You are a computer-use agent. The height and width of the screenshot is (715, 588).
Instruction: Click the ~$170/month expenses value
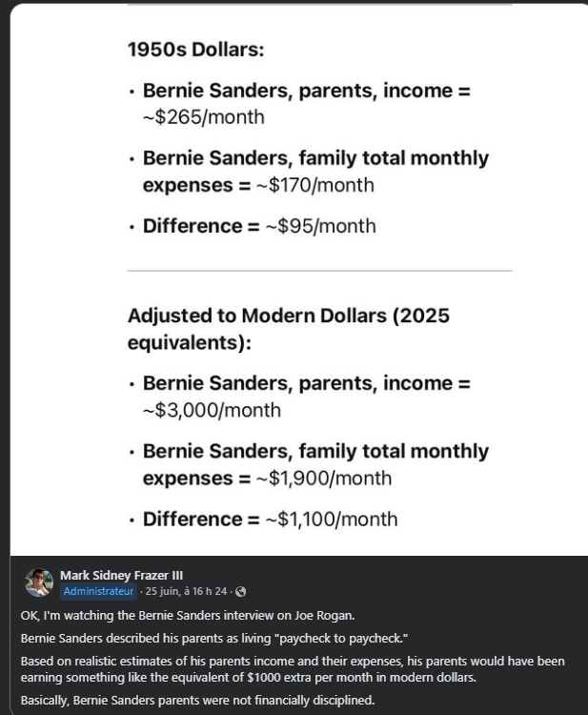click(315, 185)
